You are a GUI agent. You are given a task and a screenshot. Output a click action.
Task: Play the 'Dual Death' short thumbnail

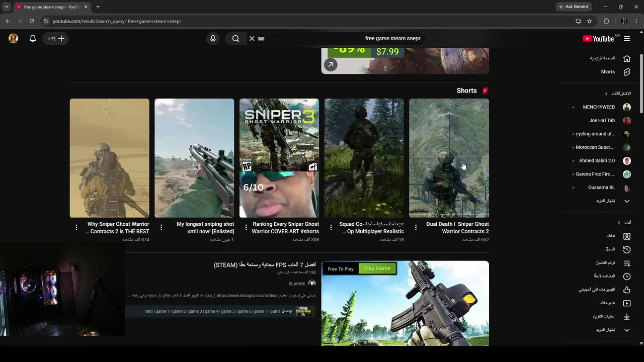tap(449, 158)
